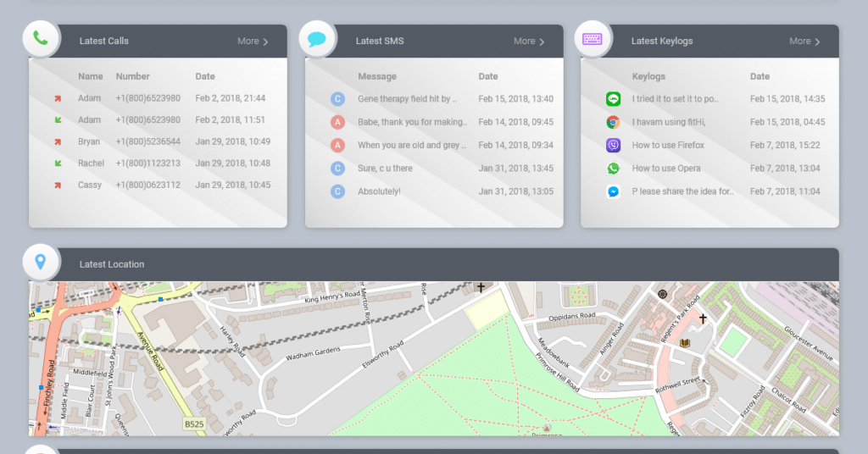The image size is (868, 454).
Task: Click Latest Location panel title
Action: [x=112, y=264]
